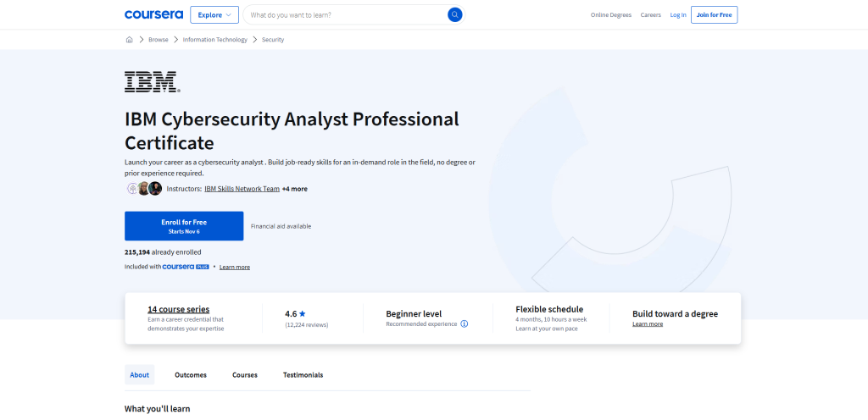Go to Information Technology breadcrumb
The height and width of the screenshot is (420, 868).
pos(214,40)
